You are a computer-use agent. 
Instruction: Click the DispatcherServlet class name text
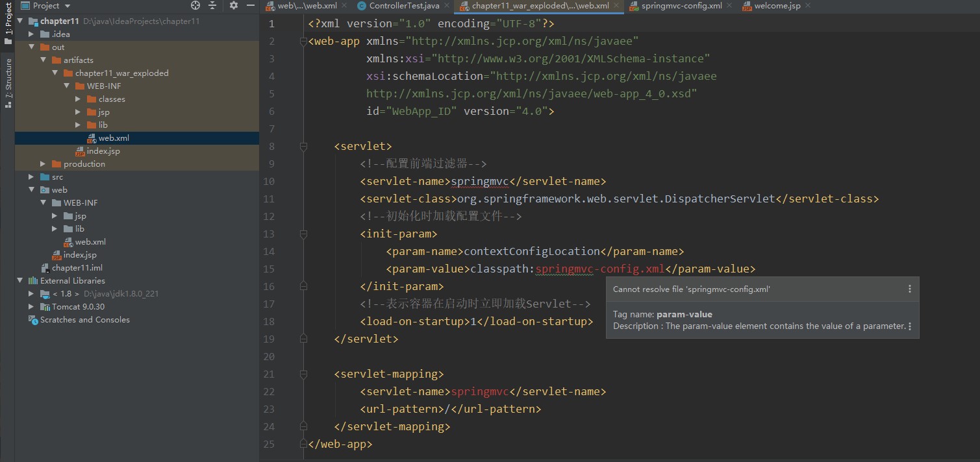pos(720,199)
